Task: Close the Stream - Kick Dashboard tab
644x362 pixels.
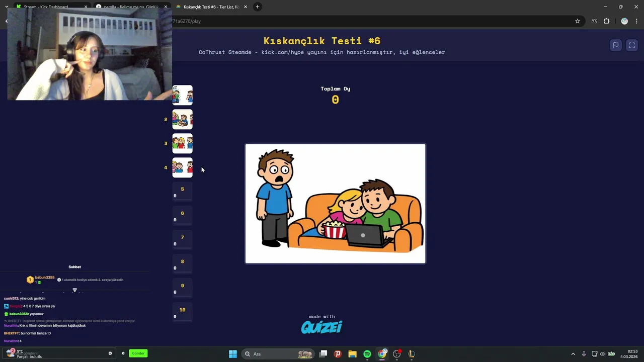Action: click(86, 7)
